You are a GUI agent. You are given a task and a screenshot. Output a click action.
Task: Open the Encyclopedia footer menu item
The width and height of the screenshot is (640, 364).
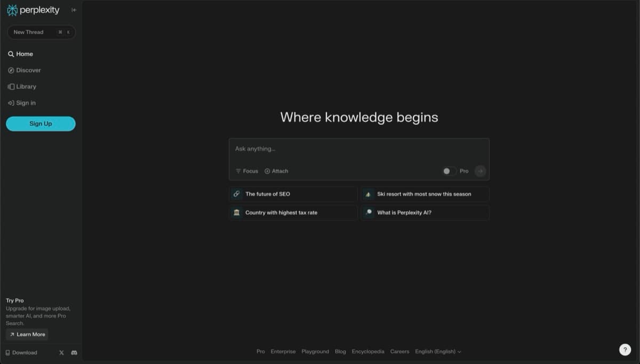[x=367, y=351]
